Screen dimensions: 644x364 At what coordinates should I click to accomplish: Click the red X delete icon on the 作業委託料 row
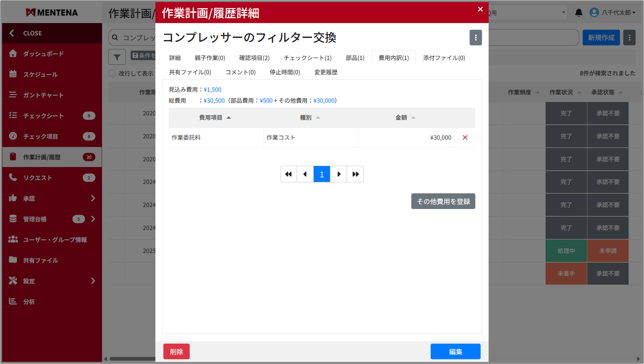coord(465,138)
